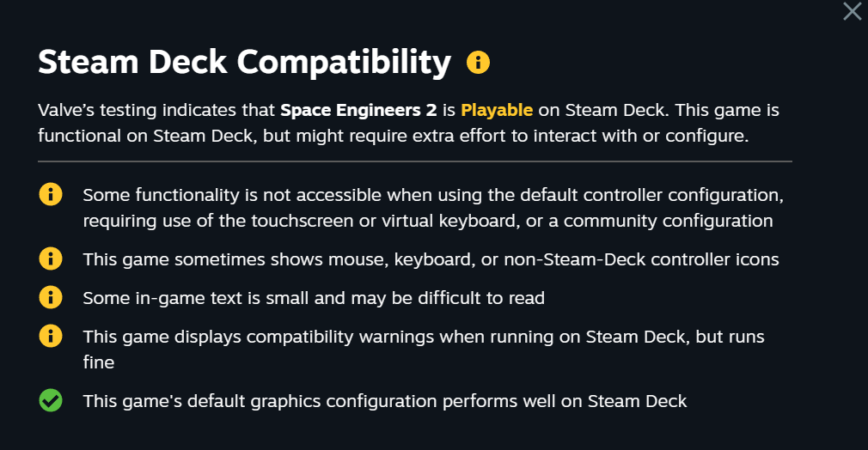The width and height of the screenshot is (868, 450).
Task: Click info icon beside non-Steam-Deck controller icons note
Action: pyautogui.click(x=51, y=258)
